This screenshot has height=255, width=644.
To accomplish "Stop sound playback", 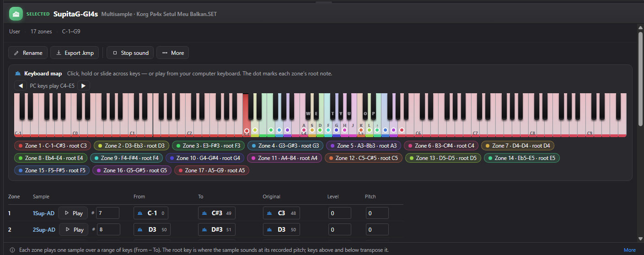I will click(130, 53).
